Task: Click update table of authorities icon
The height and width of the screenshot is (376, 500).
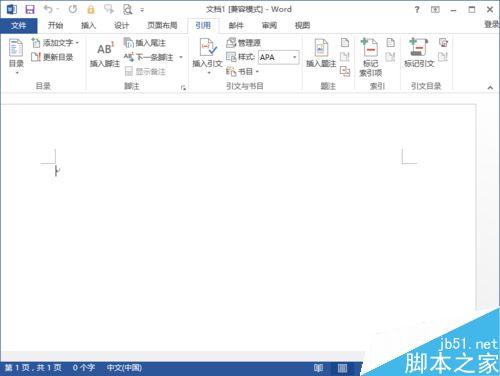Action: click(443, 57)
